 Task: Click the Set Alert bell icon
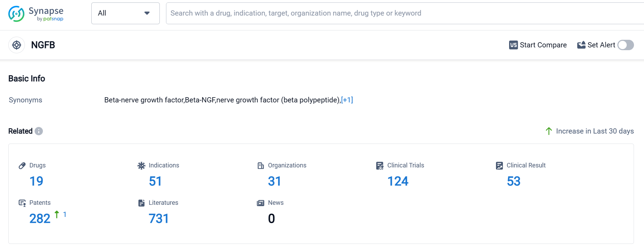coord(581,45)
